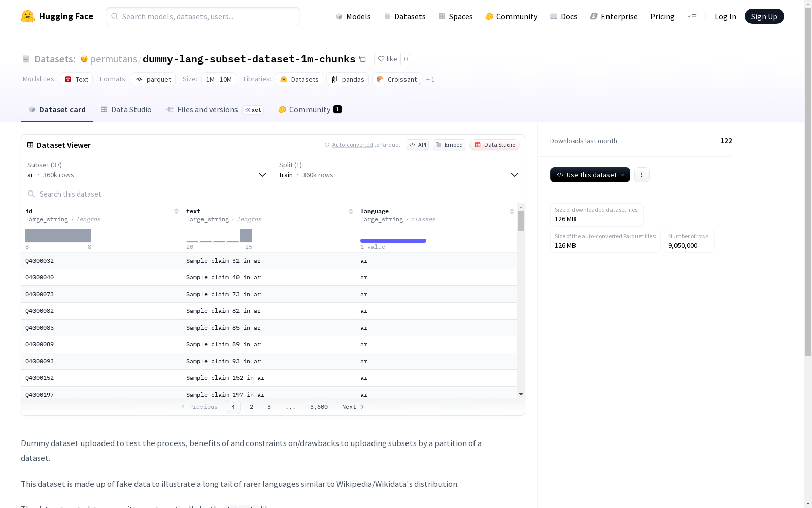
Task: Go to page 2 of the dataset
Action: click(x=251, y=407)
